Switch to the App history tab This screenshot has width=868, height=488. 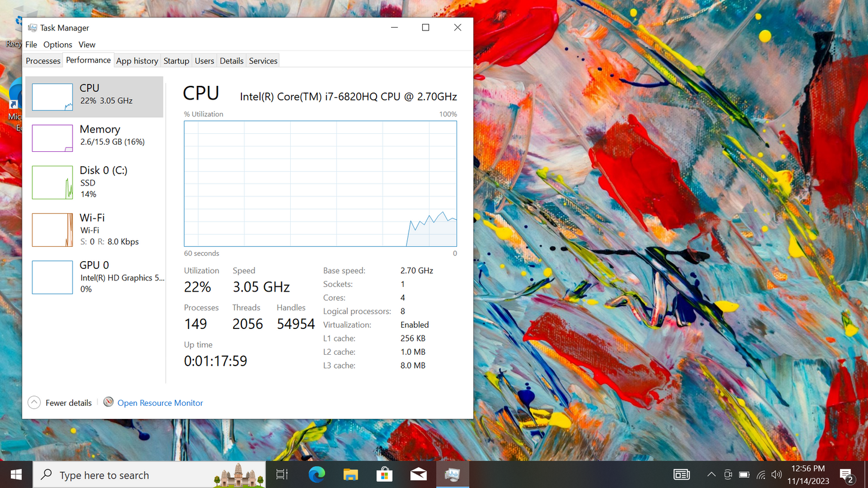[x=137, y=61]
